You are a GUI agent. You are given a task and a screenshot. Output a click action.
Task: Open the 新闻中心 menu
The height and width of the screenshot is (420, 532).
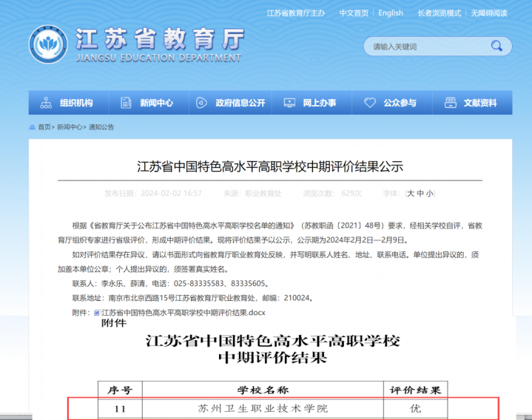[x=149, y=103]
